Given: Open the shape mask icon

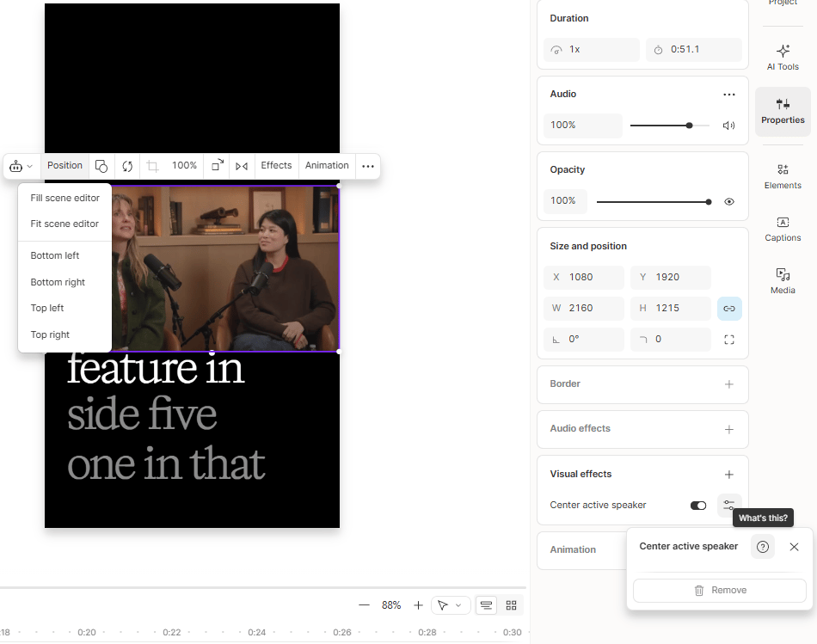Looking at the screenshot, I should 101,166.
